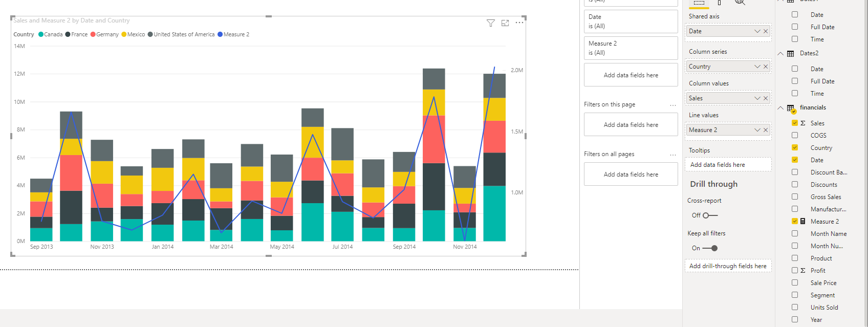Open Focus mode for the chart
868x327 pixels.
(505, 23)
